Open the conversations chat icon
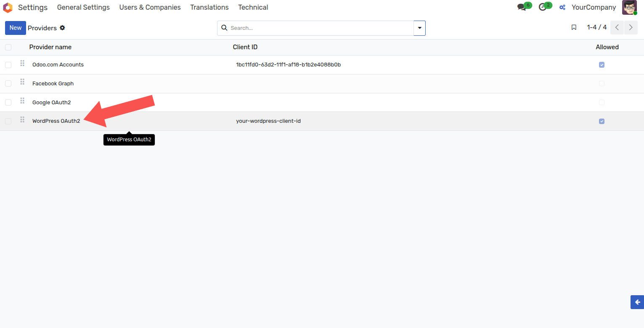Screen dimensions: 644x328 point(522,7)
